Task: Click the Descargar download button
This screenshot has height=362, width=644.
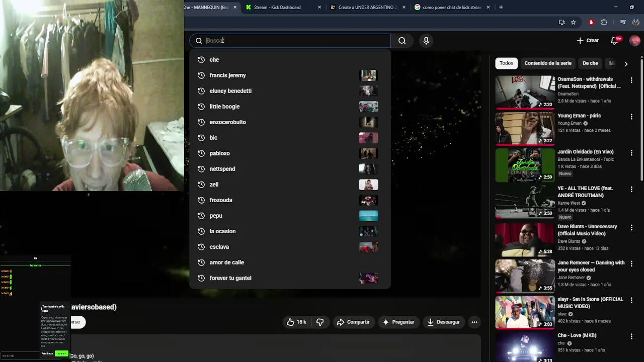Action: (x=443, y=322)
